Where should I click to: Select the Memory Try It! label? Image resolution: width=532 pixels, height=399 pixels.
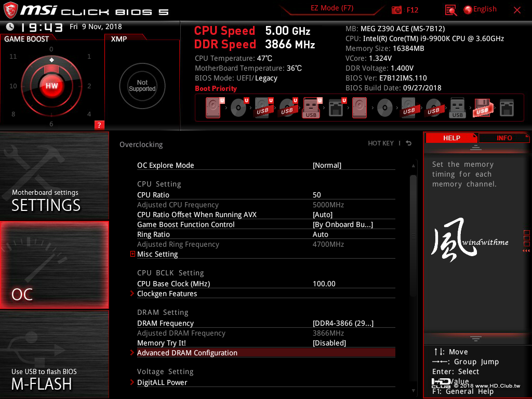pos(162,343)
